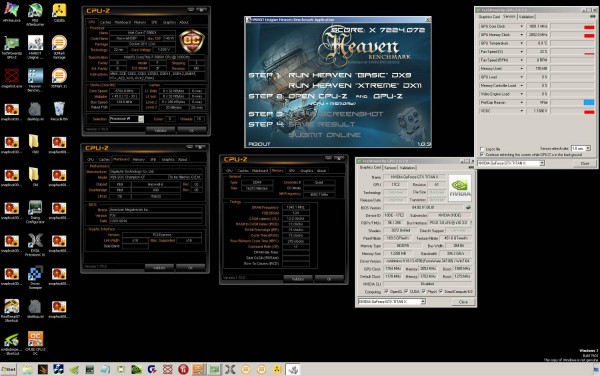This screenshot has height=376, width=600.
Task: Expand the PerfCap Reason sensor dropdown
Action: (521, 102)
